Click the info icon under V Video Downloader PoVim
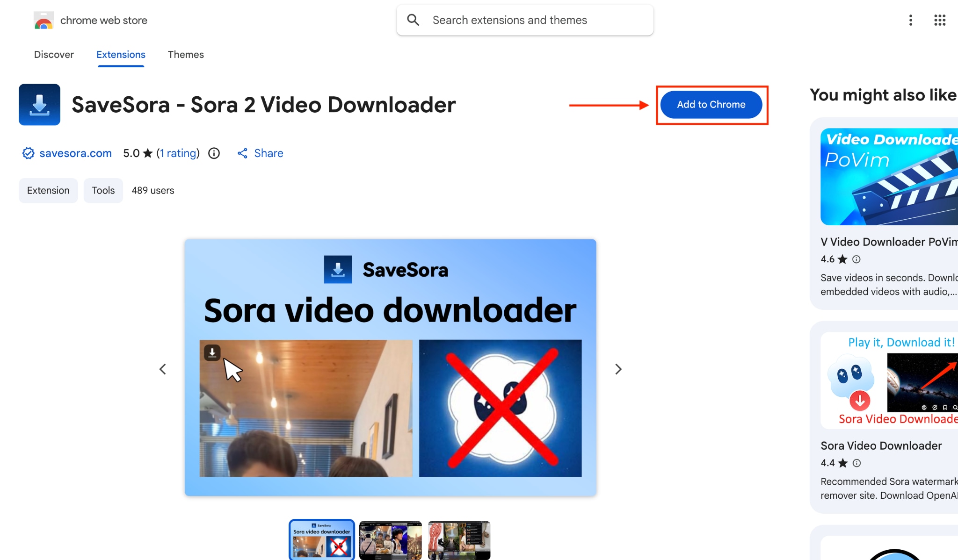This screenshot has width=958, height=560. click(856, 259)
